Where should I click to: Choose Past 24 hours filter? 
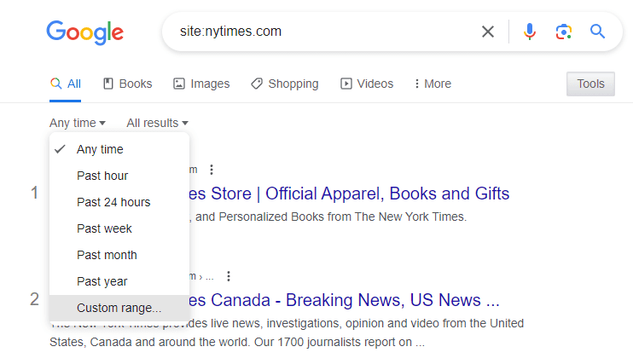click(x=119, y=202)
